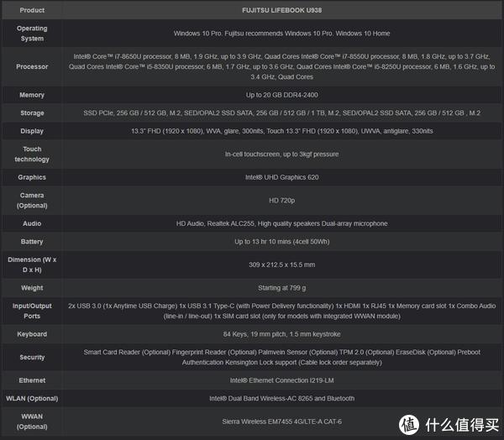This screenshot has width=504, height=440.
Task: Click the FUJITSU LIFEBOOK U938 title
Action: click(x=282, y=10)
